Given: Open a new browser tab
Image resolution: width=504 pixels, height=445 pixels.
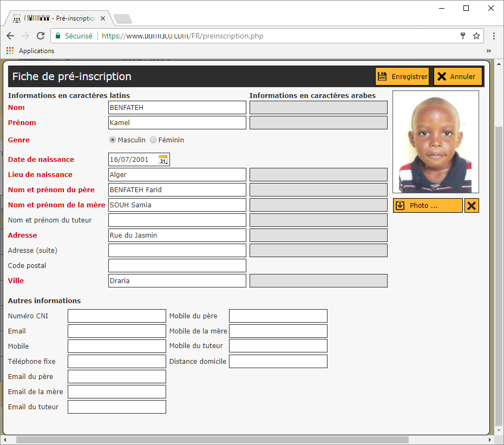Looking at the screenshot, I should pyautogui.click(x=123, y=18).
